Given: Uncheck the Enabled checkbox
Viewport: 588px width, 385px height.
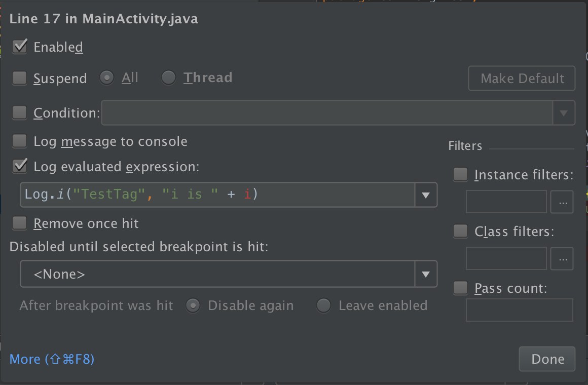Looking at the screenshot, I should click(x=19, y=46).
